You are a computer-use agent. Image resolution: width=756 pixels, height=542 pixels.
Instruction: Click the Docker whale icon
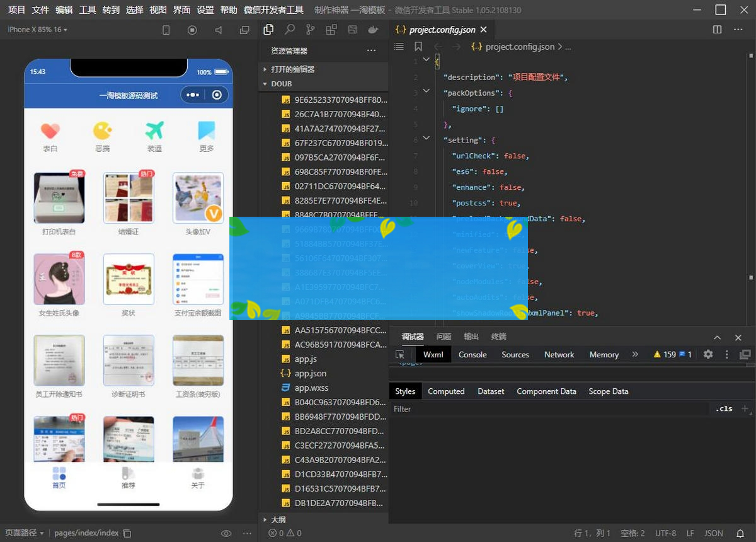point(373,30)
